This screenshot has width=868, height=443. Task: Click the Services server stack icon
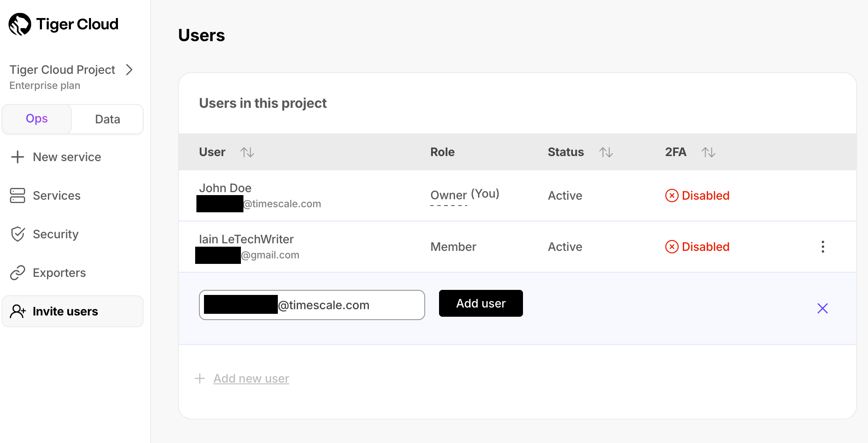click(18, 195)
